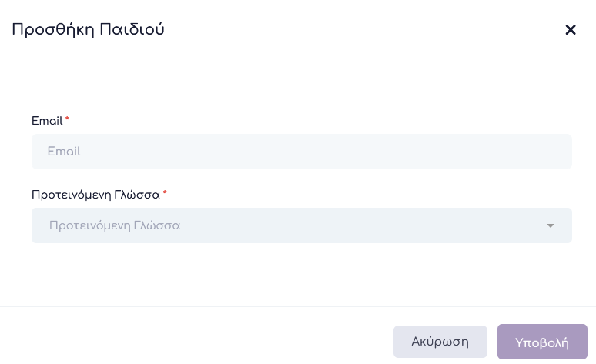This screenshot has width=596, height=364.
Task: Click the Email input field
Action: click(301, 152)
